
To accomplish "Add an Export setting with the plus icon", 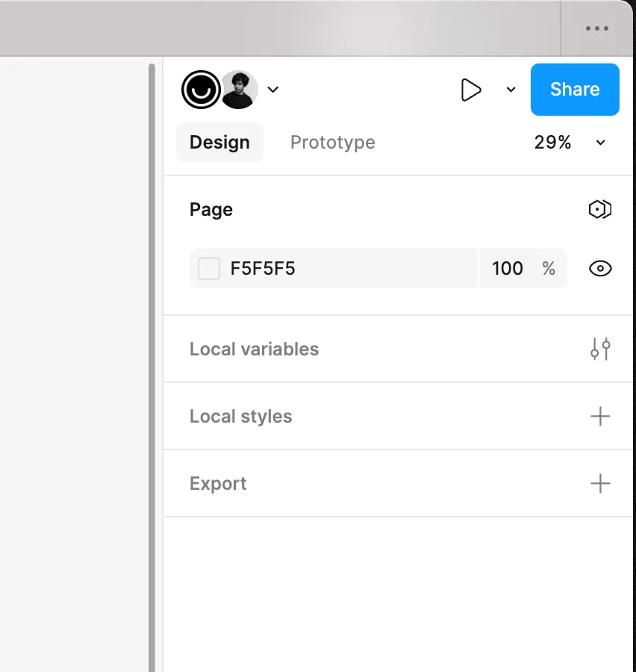I will [600, 483].
